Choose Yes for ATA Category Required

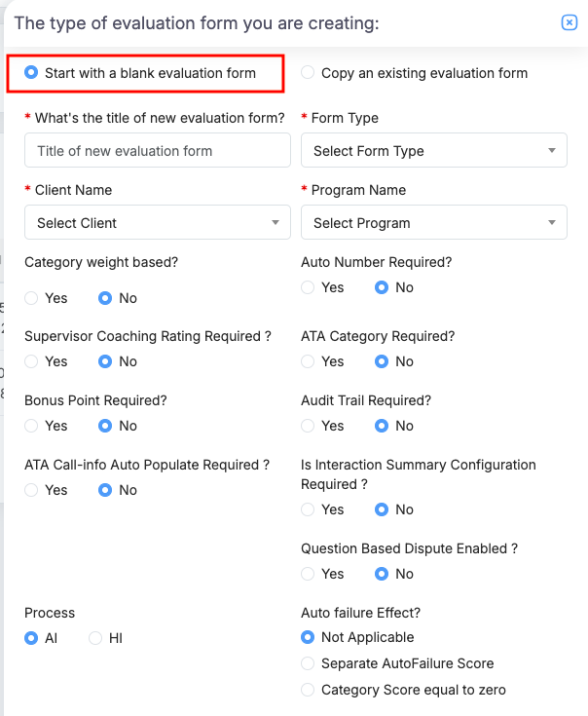tap(309, 361)
